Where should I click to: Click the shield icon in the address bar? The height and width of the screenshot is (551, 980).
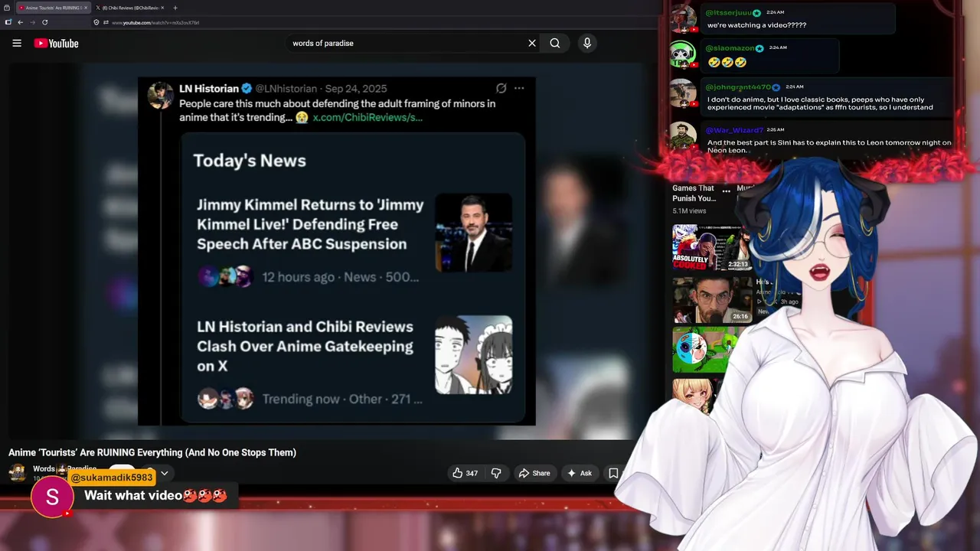(96, 22)
